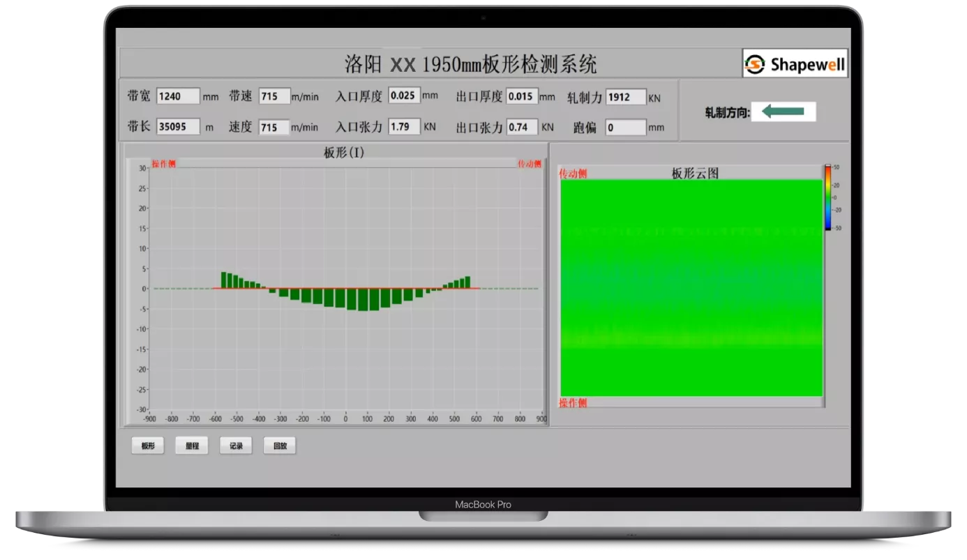Select the 带长 field showing 35095
The width and height of the screenshot is (967, 560).
(x=178, y=127)
